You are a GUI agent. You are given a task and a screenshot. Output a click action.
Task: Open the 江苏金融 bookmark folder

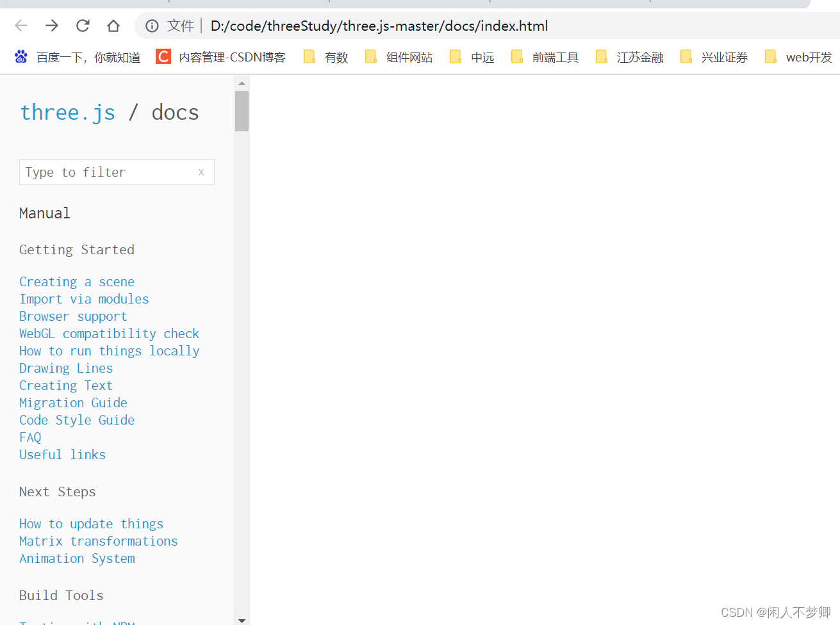tap(629, 57)
